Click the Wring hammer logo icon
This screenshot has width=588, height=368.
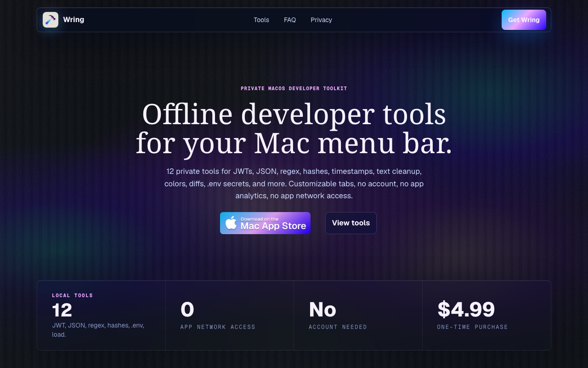coord(51,20)
